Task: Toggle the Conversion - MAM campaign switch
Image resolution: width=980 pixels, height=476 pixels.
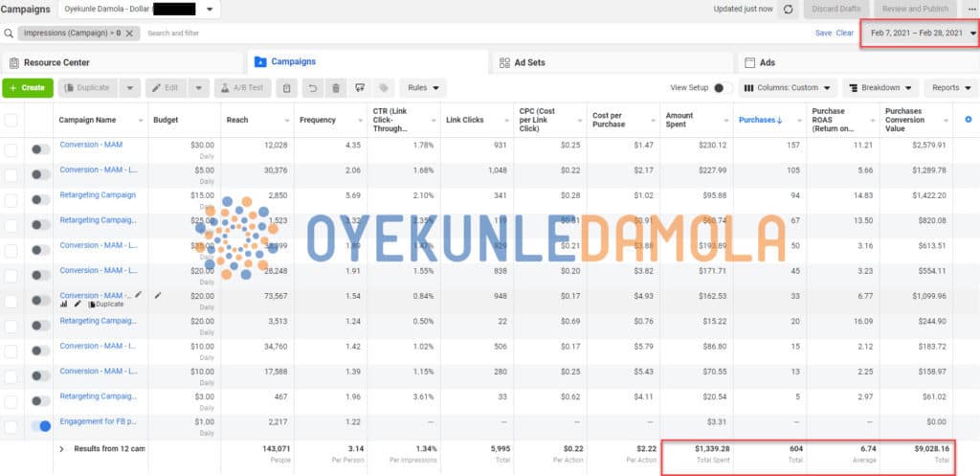Action: point(40,149)
